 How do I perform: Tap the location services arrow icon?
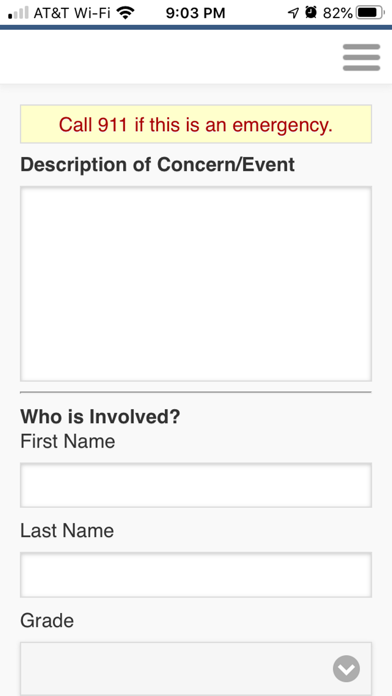[293, 14]
